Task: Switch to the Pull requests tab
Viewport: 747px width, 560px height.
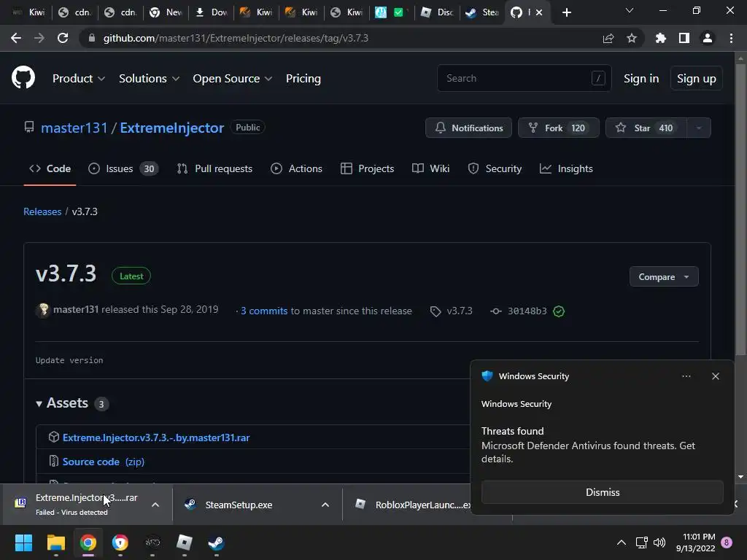Action: (x=214, y=168)
